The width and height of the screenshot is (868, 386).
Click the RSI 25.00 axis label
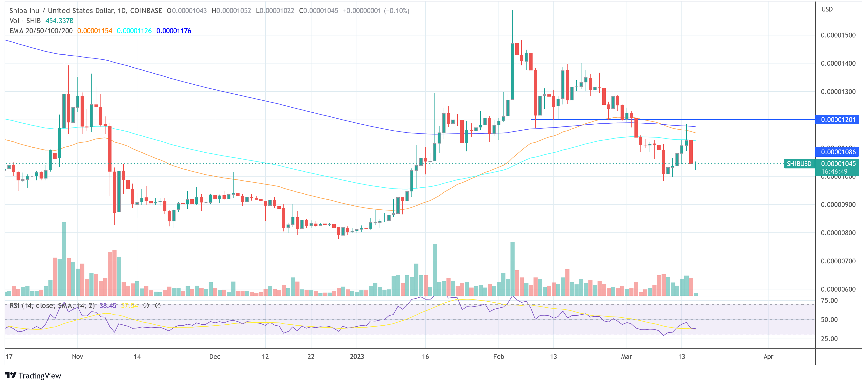[829, 339]
